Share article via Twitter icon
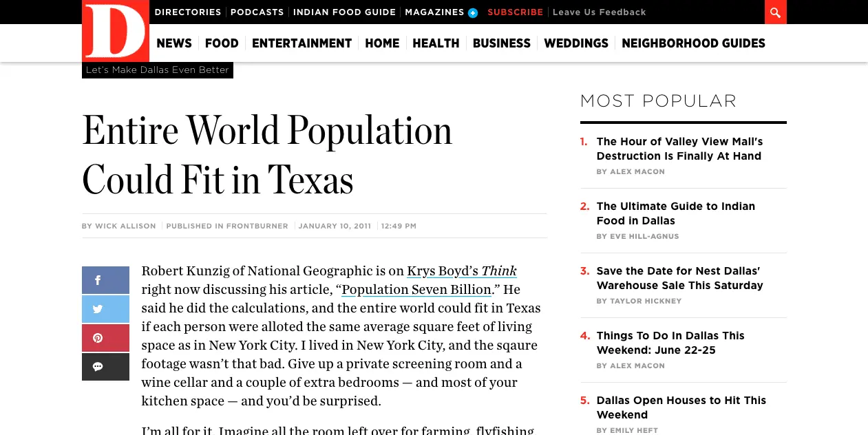This screenshot has height=435, width=868. (105, 309)
